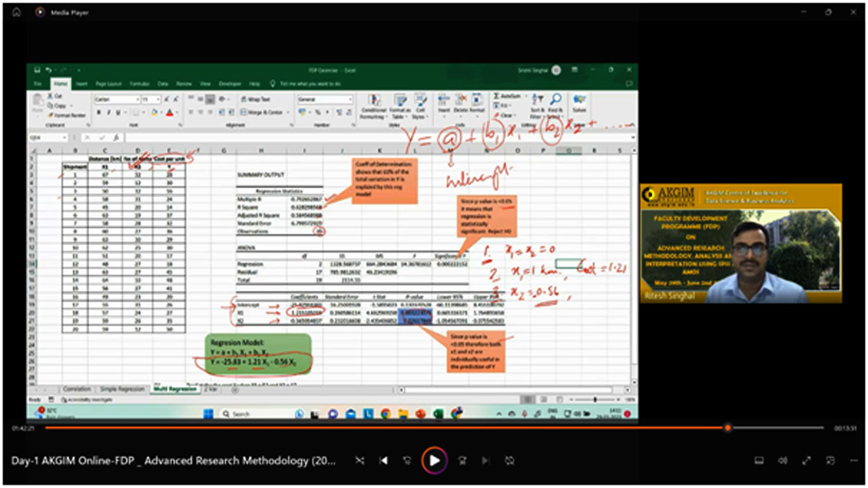Click the Excel zoom slider
The image size is (868, 488).
[595, 400]
